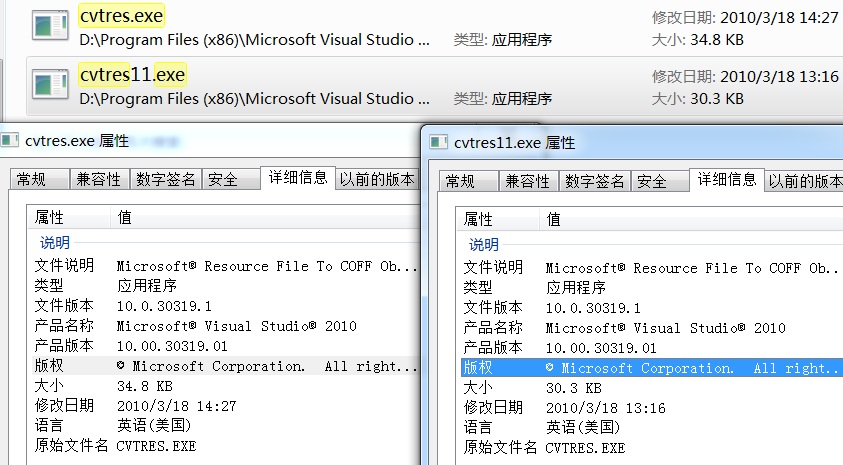Click the cvtres.exe file name in list

coord(121,16)
